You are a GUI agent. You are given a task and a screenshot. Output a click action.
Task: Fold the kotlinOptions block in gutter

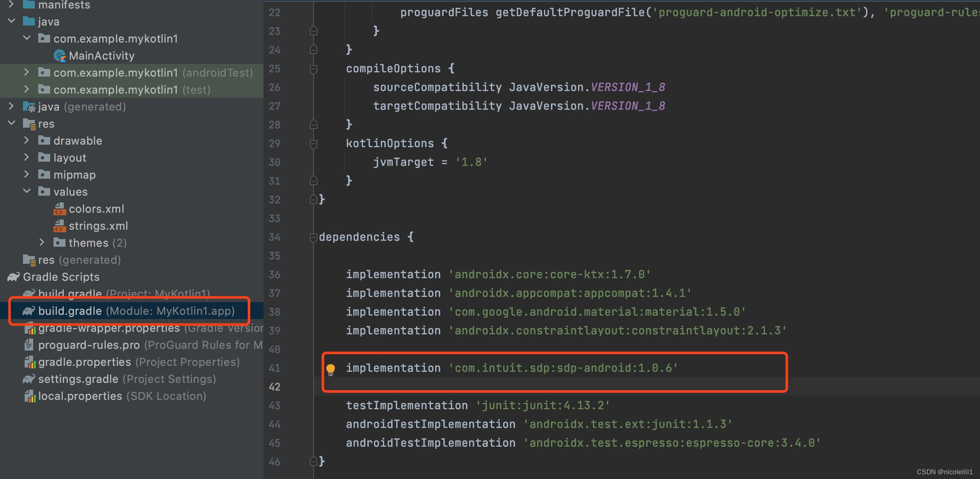[314, 144]
